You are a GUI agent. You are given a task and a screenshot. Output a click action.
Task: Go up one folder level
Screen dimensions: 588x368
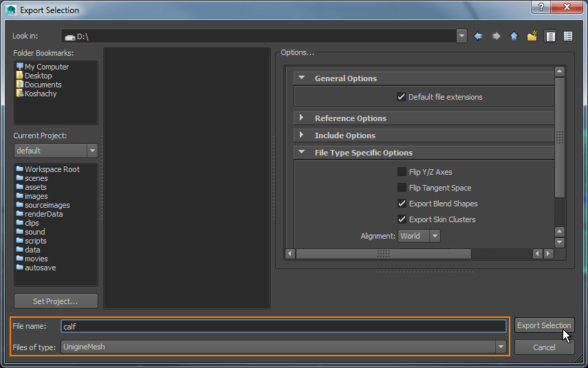514,36
